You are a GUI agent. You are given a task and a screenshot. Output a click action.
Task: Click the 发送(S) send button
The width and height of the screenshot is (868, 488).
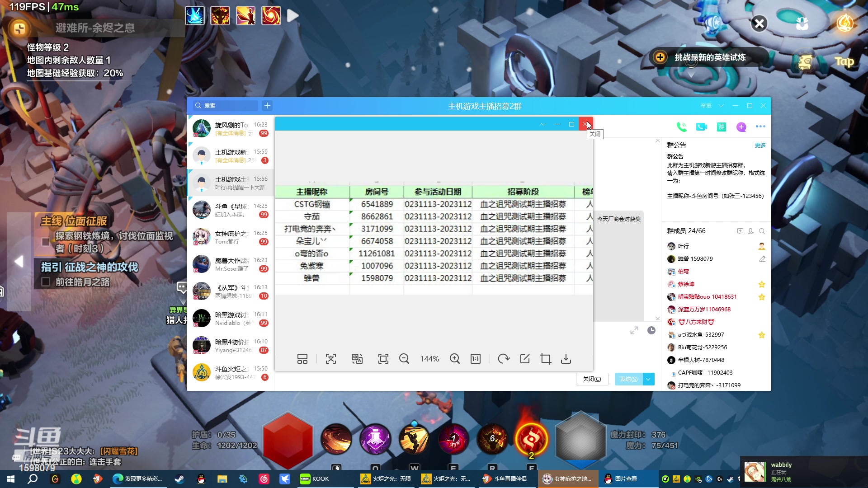tap(628, 379)
